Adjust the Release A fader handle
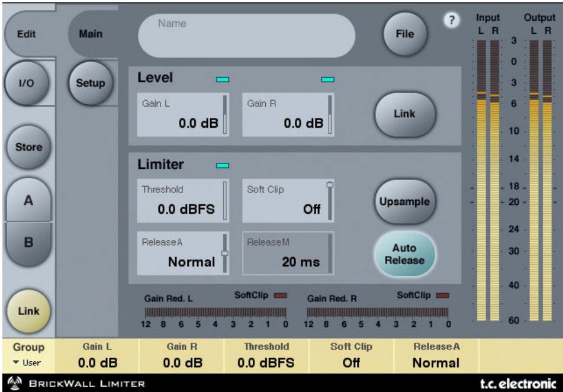The width and height of the screenshot is (563, 392). 225,253
